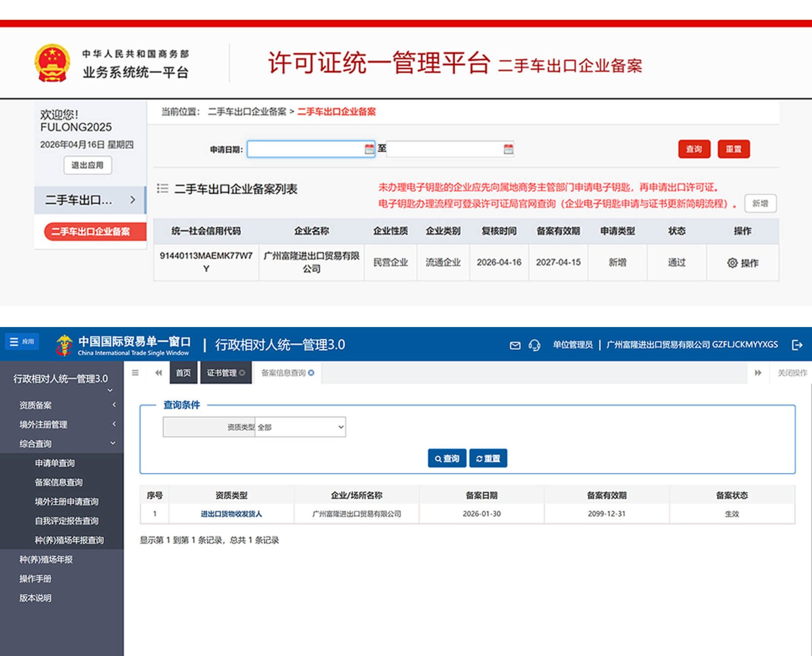This screenshot has width=812, height=656.
Task: Click the blue 查询 search button
Action: point(447,458)
